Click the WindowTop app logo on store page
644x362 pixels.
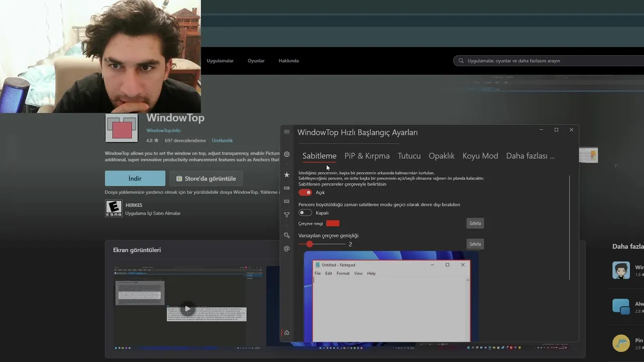click(122, 128)
